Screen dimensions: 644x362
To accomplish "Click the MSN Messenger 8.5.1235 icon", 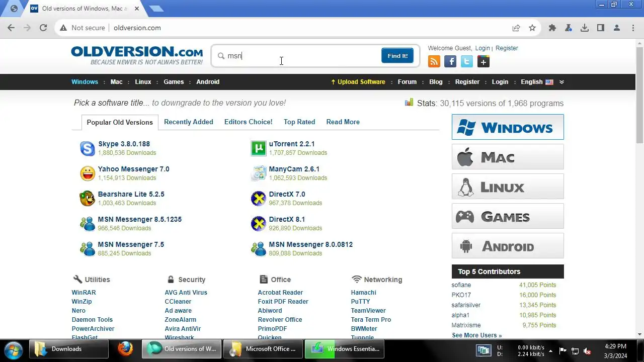I will tap(87, 224).
